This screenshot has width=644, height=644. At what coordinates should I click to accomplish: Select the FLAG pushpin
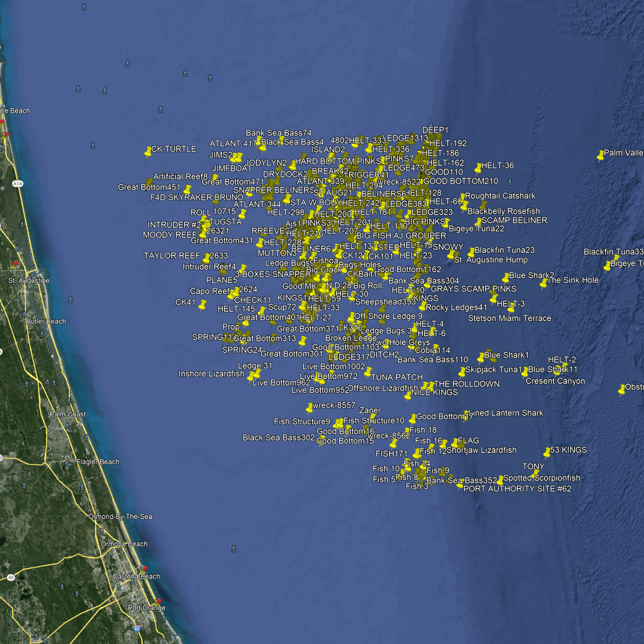pyautogui.click(x=454, y=443)
